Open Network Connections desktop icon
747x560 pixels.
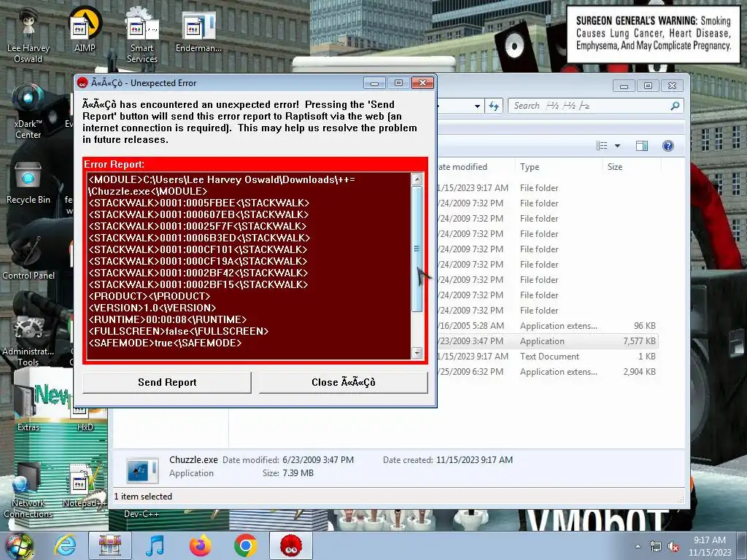click(x=28, y=491)
